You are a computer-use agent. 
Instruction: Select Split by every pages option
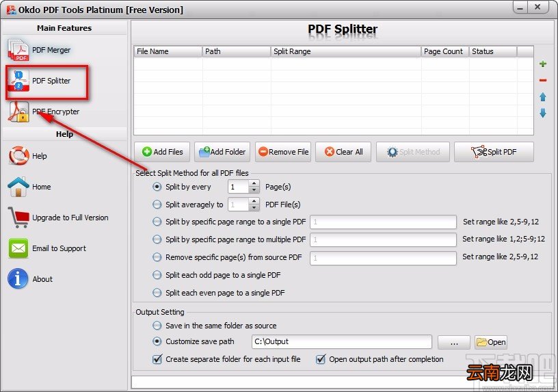click(x=157, y=187)
